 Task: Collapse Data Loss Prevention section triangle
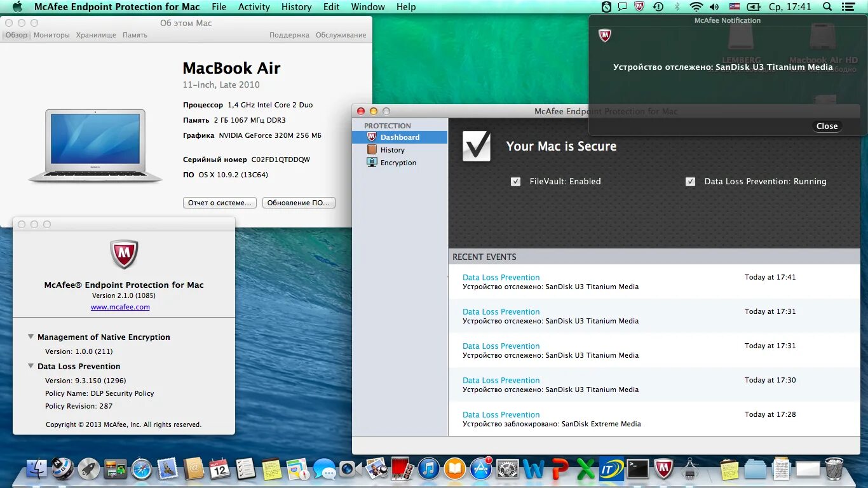pos(31,366)
